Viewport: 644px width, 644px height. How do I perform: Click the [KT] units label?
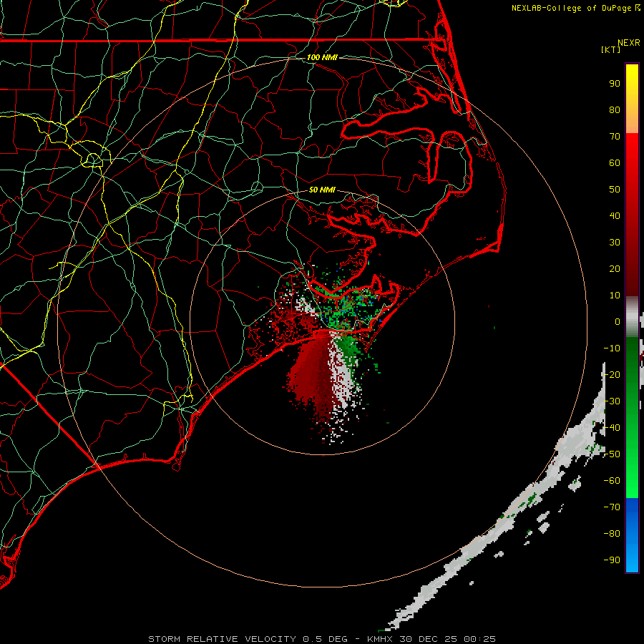(x=611, y=49)
